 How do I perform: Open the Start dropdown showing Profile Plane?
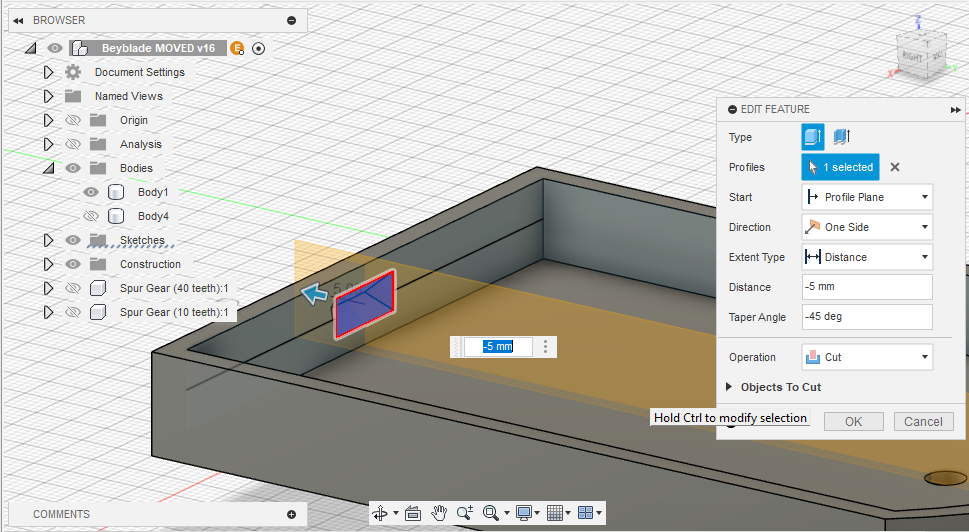868,197
